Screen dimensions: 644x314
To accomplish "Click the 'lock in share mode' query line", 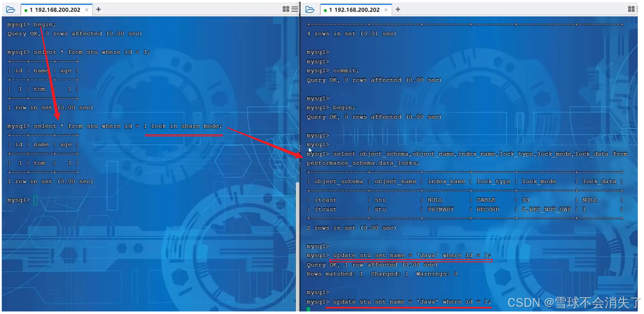I will pos(115,126).
